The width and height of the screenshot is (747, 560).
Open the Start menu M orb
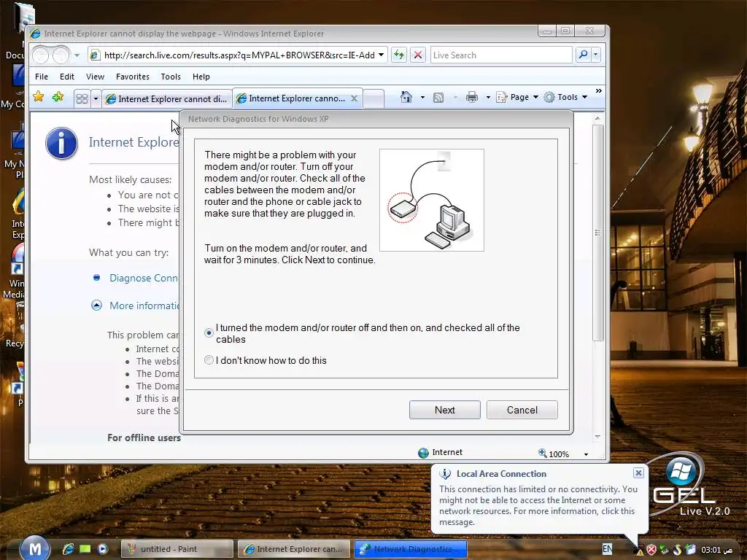35,548
